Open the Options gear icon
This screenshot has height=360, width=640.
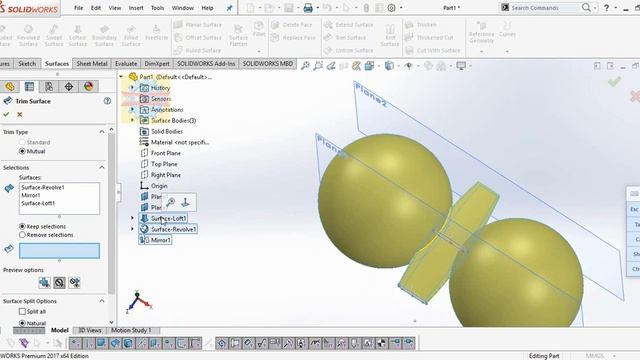tap(391, 7)
